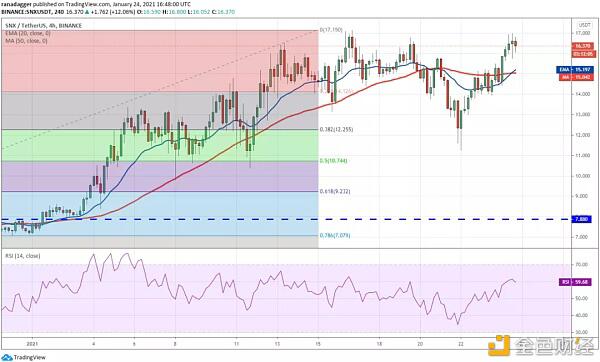Screen dimensions: 600x362
Task: Click the 70.00 RSI axis value
Action: tap(582, 264)
